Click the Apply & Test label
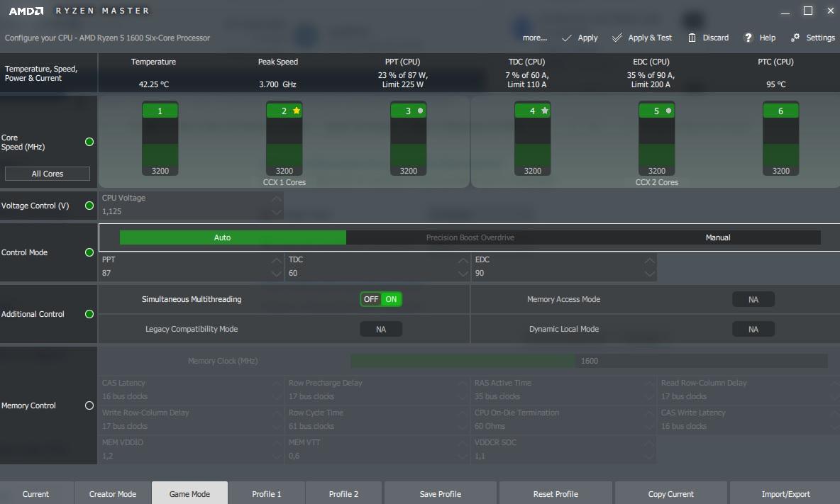Viewport: 840px width, 504px height. pos(650,38)
